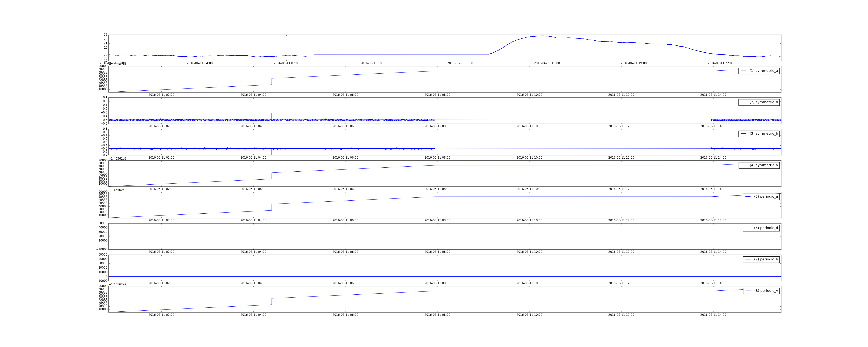This screenshot has height=347, width=868.
Task: Click the 2016-06-11 16:00 tick label
Action: (547, 63)
